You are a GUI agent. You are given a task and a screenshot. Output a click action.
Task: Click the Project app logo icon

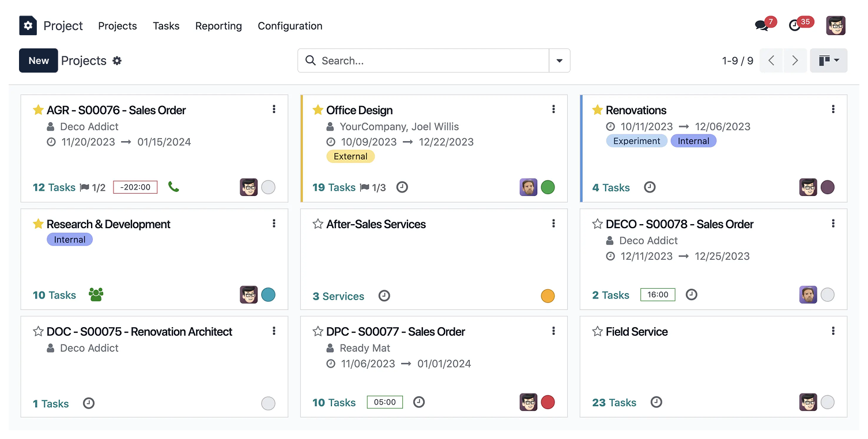pyautogui.click(x=28, y=26)
